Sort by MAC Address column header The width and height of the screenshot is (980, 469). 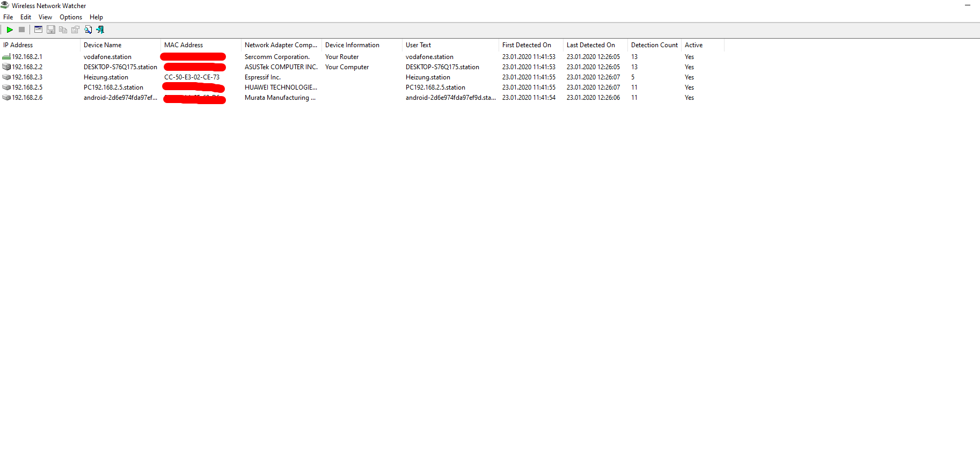201,45
